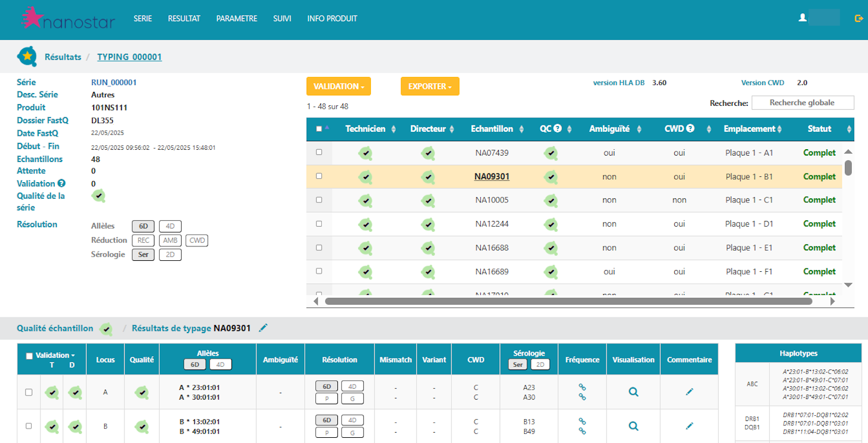Screen dimensions: 868x443
Task: Check the NA16688 row checkbox
Action: coord(319,247)
